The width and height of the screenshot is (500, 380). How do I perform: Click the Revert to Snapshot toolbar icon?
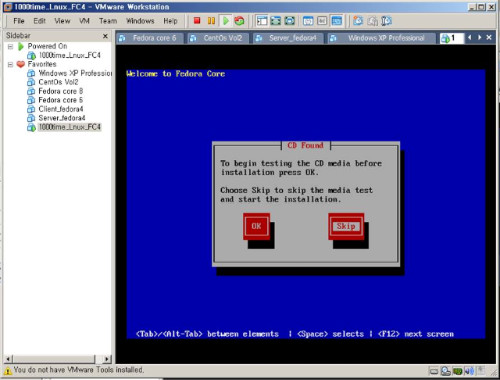372,21
